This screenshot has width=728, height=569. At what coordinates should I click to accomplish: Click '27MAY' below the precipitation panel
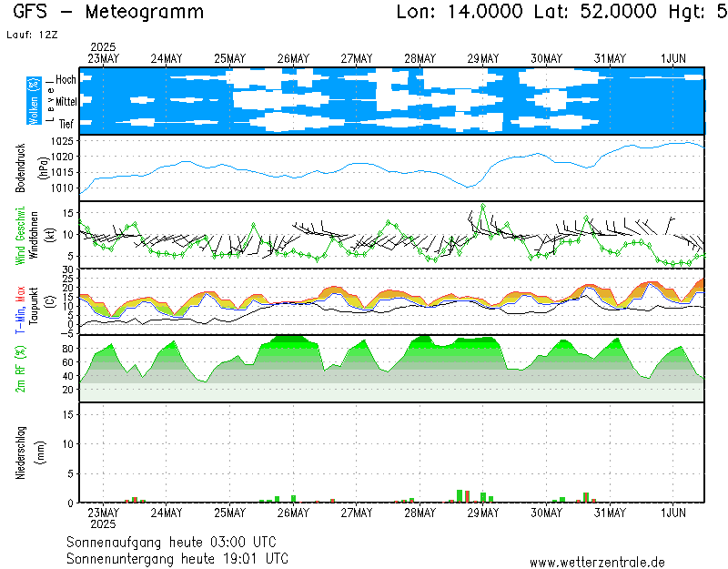[x=357, y=513]
